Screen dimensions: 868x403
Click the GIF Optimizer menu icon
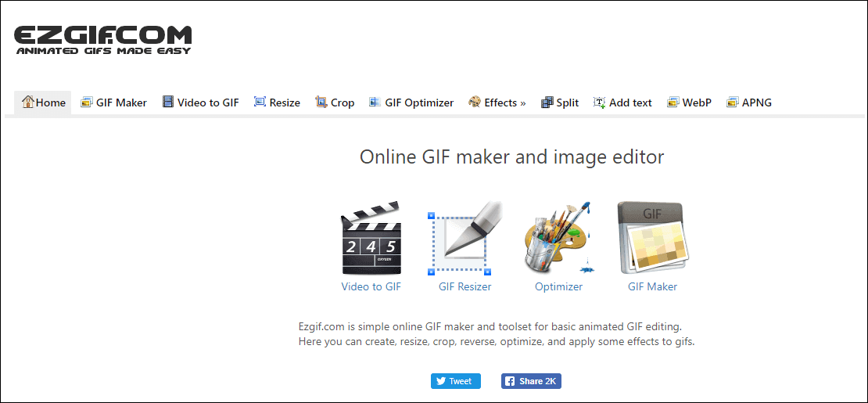(x=375, y=102)
